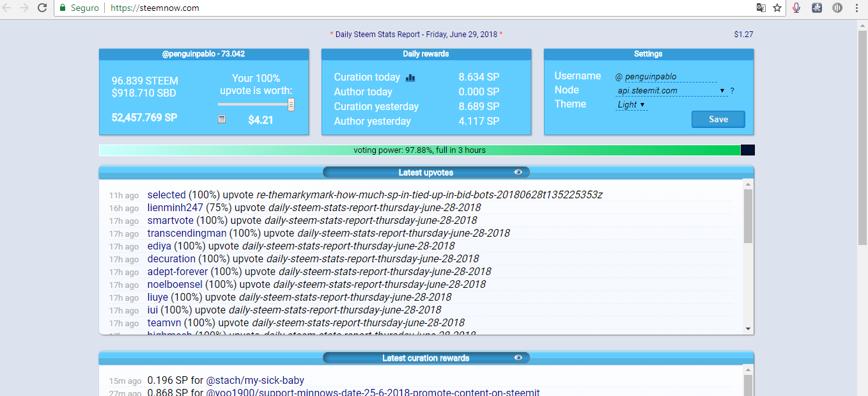Open the noelboensel user link

(175, 284)
